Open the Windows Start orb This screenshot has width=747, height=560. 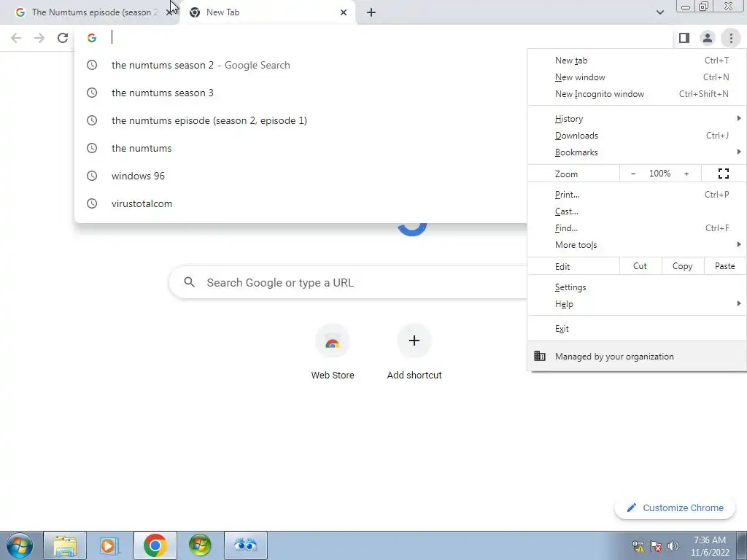(20, 545)
